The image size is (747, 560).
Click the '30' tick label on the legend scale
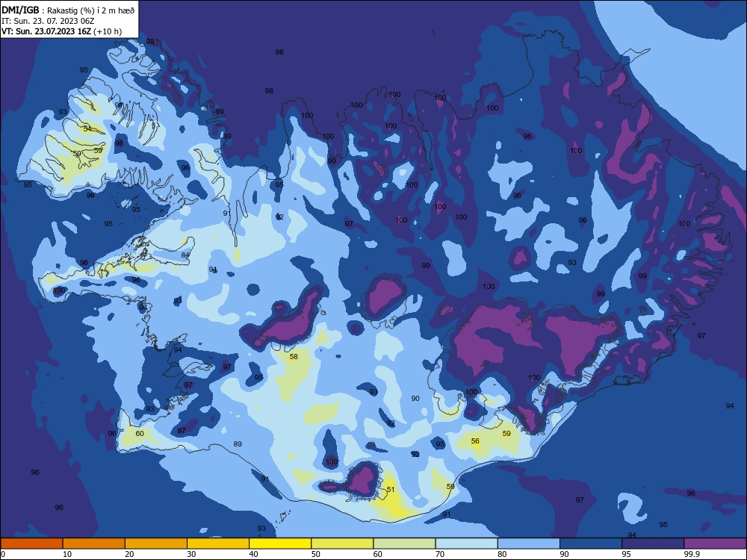tap(191, 554)
